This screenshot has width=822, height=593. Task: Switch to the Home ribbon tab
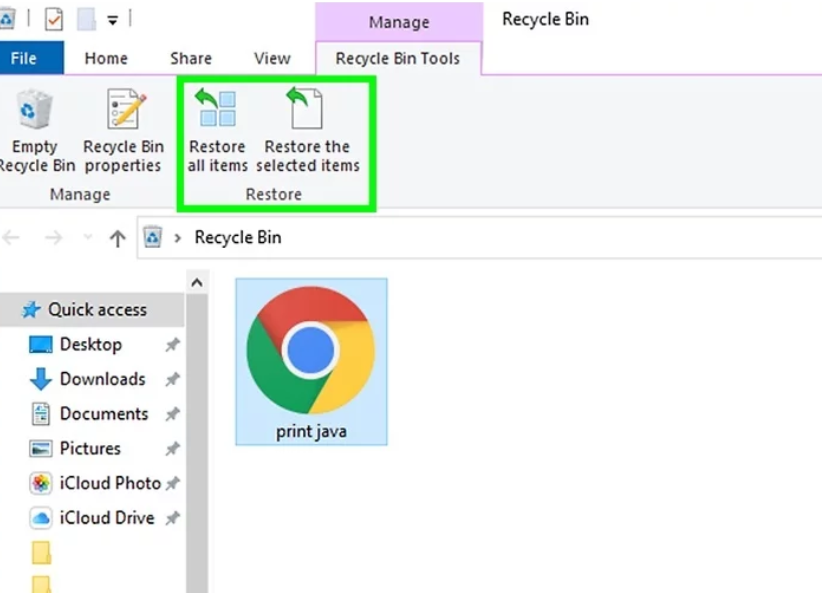coord(106,58)
